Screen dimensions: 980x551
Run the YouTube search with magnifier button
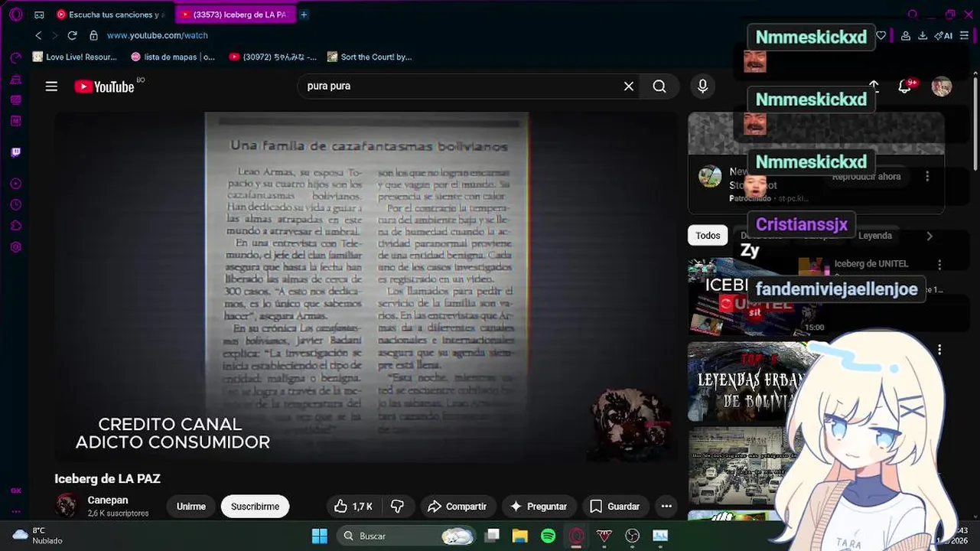(659, 86)
